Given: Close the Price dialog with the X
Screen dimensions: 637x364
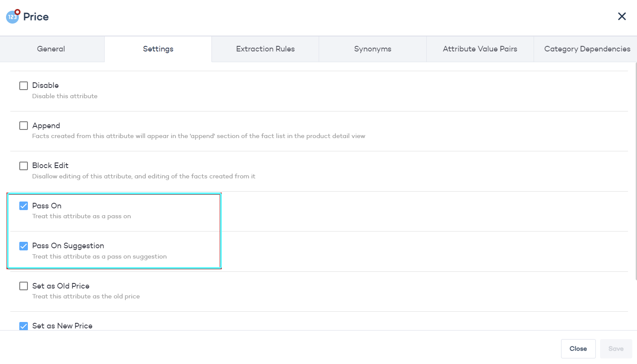Looking at the screenshot, I should 622,16.
